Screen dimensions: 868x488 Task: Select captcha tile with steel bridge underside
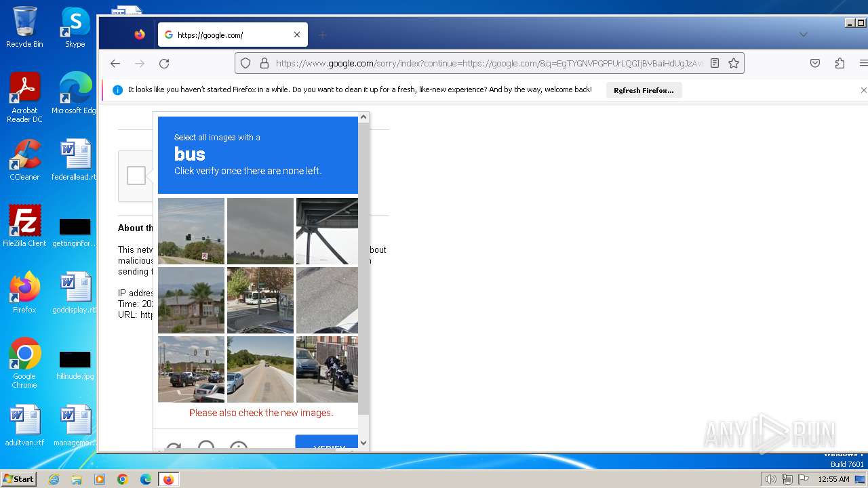(x=327, y=231)
